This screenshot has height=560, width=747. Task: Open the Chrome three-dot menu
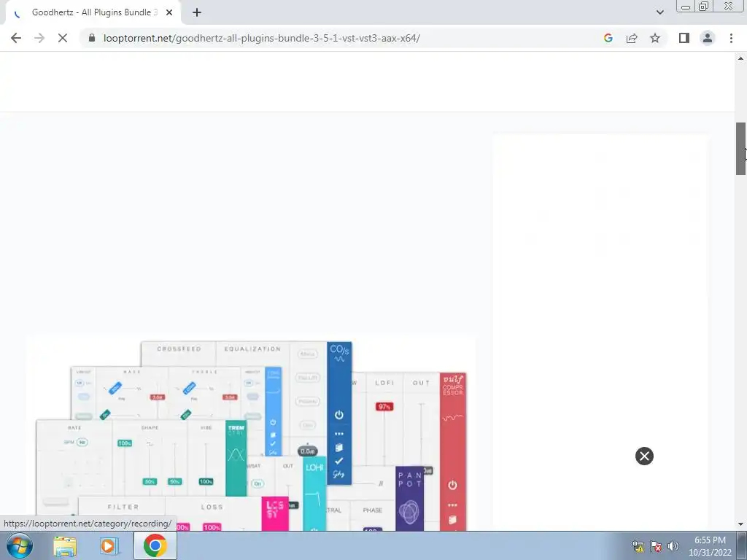coord(731,38)
